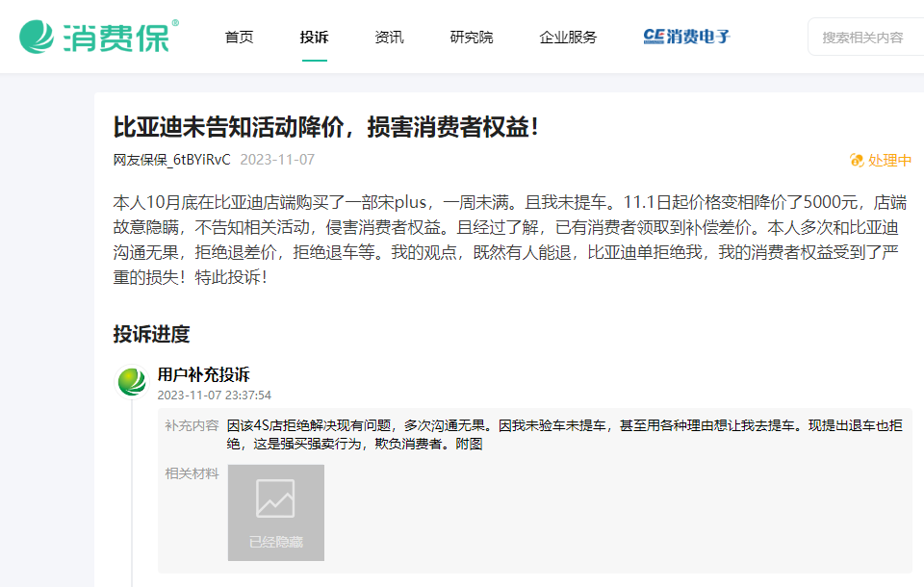Viewport: 924px width, 587px height.
Task: Click the 投诉进度 section heading
Action: click(x=151, y=334)
